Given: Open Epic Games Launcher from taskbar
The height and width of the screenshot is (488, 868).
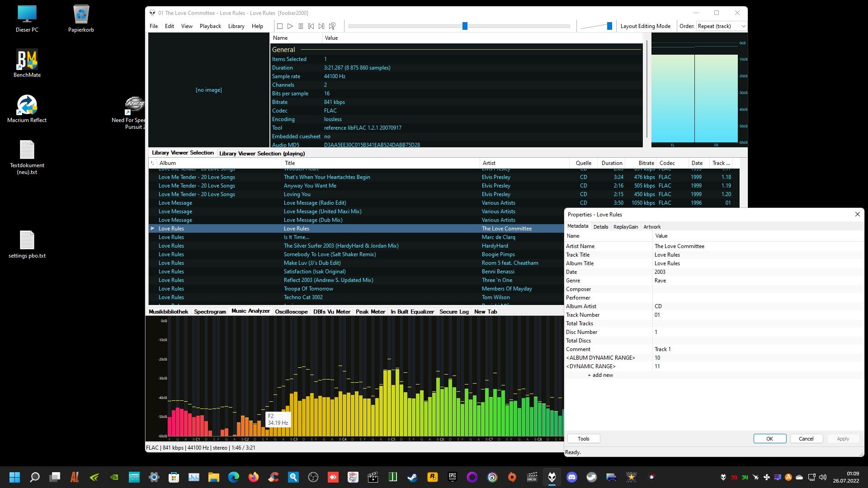Looking at the screenshot, I should [x=452, y=477].
